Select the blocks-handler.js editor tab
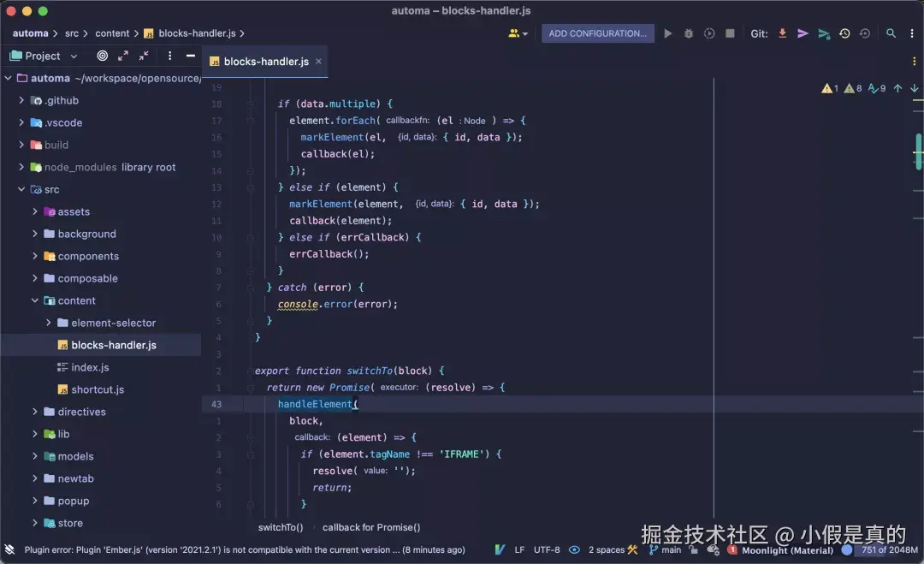924x564 pixels. pyautogui.click(x=266, y=62)
